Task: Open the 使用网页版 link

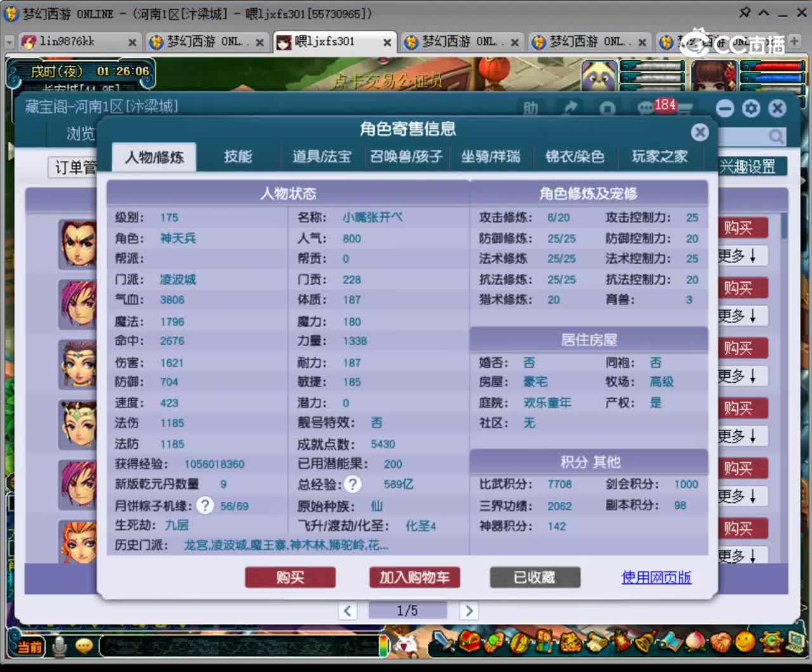Action: tap(657, 578)
